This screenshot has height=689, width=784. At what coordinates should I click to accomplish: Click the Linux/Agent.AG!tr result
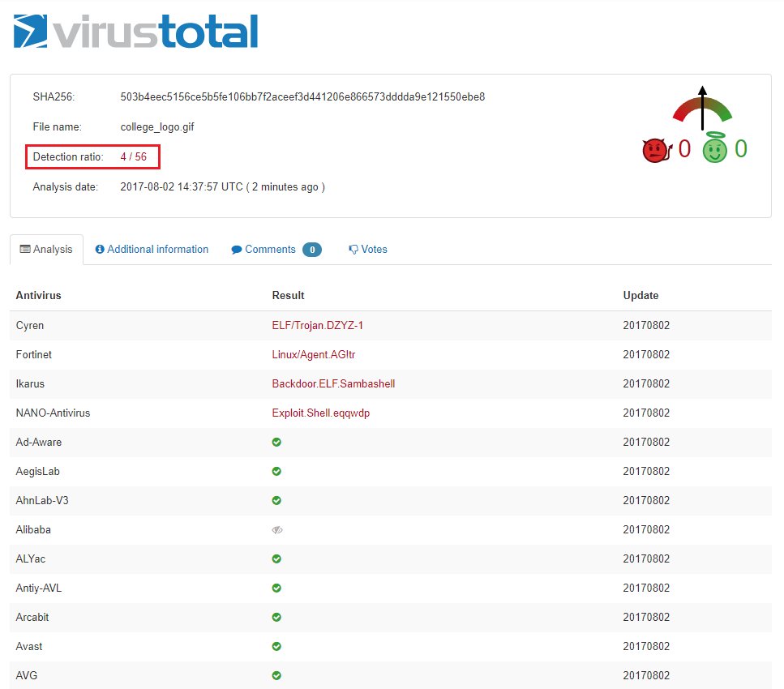[314, 354]
